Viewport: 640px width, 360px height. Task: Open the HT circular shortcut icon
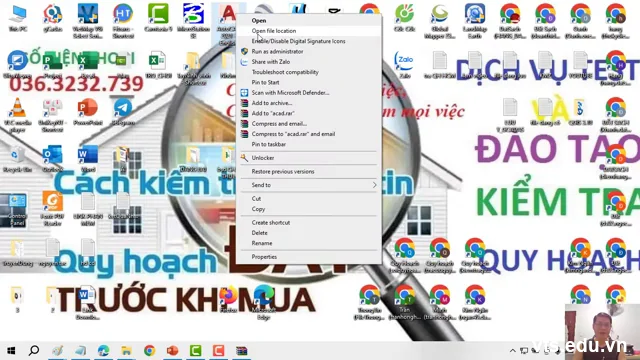tap(123, 20)
